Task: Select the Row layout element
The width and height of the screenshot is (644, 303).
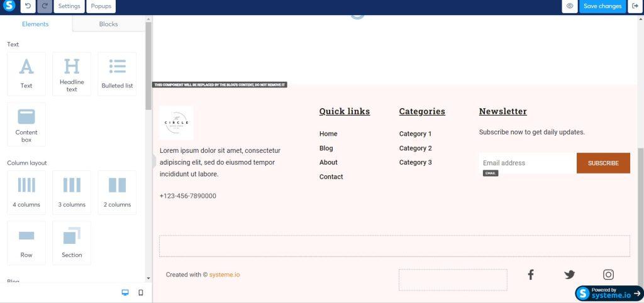Action: (x=26, y=243)
